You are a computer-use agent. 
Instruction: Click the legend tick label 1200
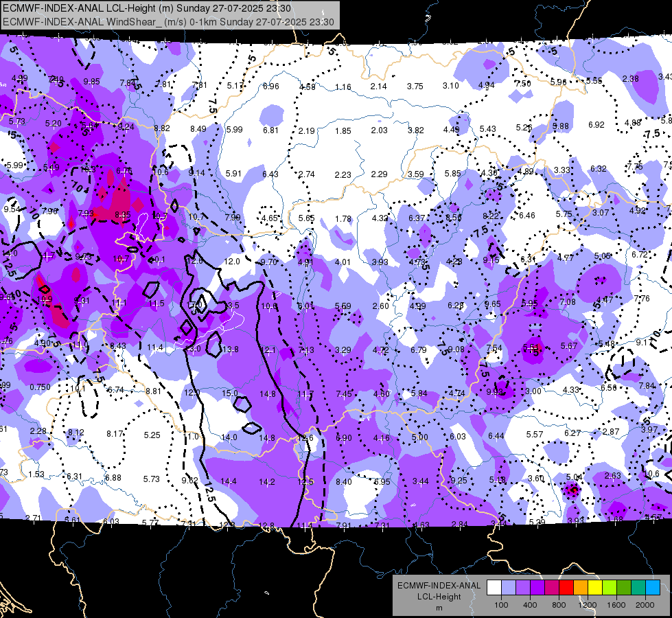tap(588, 605)
